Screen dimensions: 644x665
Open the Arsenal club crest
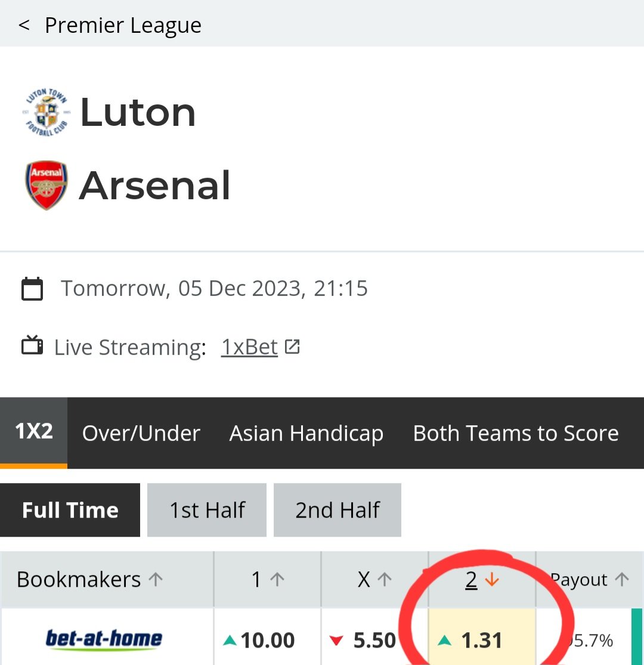(x=47, y=185)
